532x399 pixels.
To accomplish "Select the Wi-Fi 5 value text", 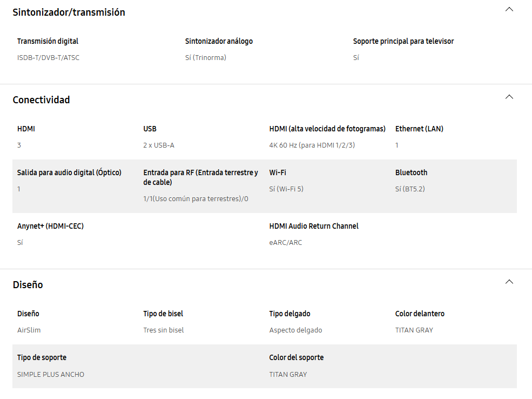I will coord(286,189).
